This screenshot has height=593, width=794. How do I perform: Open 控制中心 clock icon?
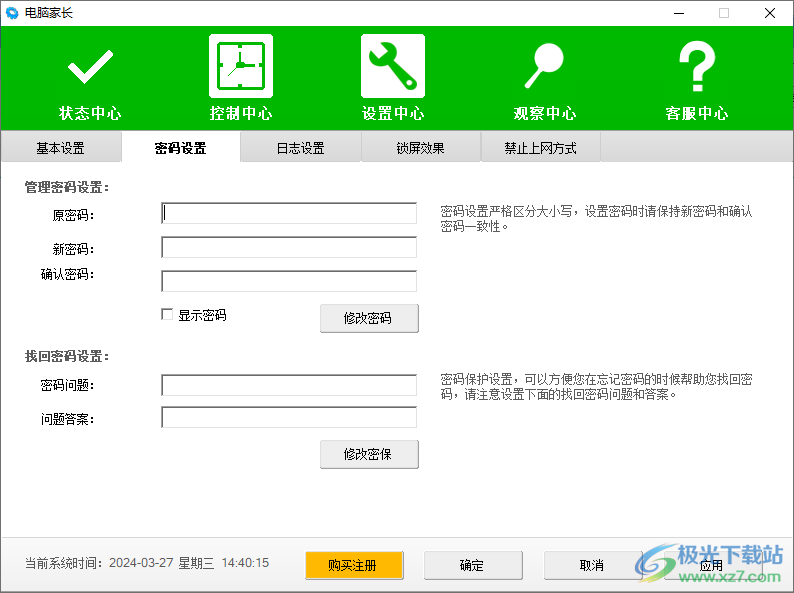pyautogui.click(x=241, y=67)
